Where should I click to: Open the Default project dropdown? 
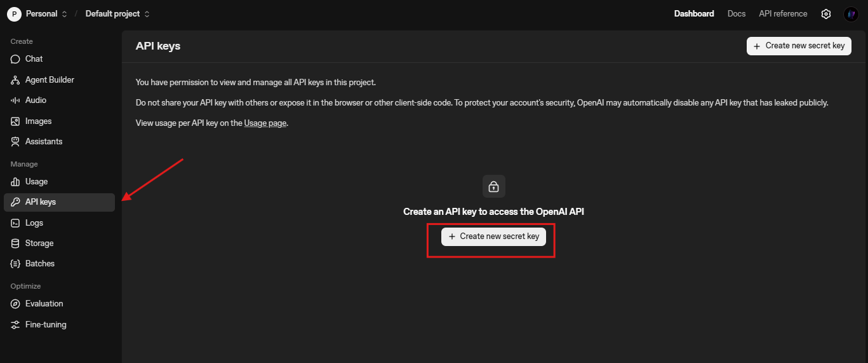[x=117, y=14]
